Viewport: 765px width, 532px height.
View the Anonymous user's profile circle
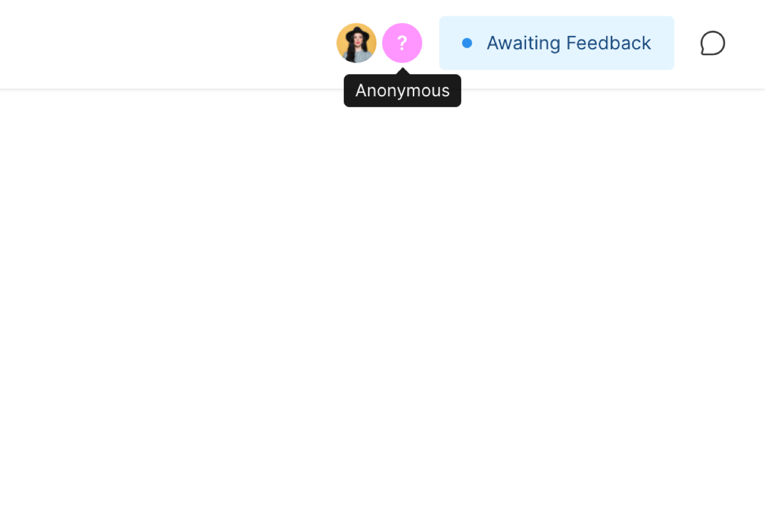pyautogui.click(x=402, y=43)
